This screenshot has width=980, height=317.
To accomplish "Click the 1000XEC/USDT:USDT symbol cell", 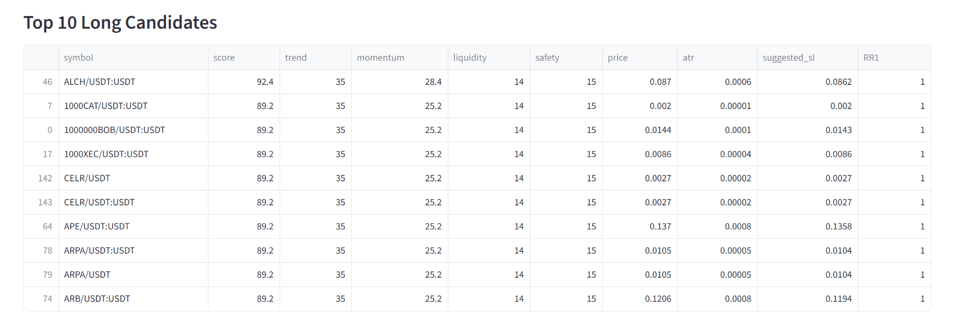I will 106,154.
